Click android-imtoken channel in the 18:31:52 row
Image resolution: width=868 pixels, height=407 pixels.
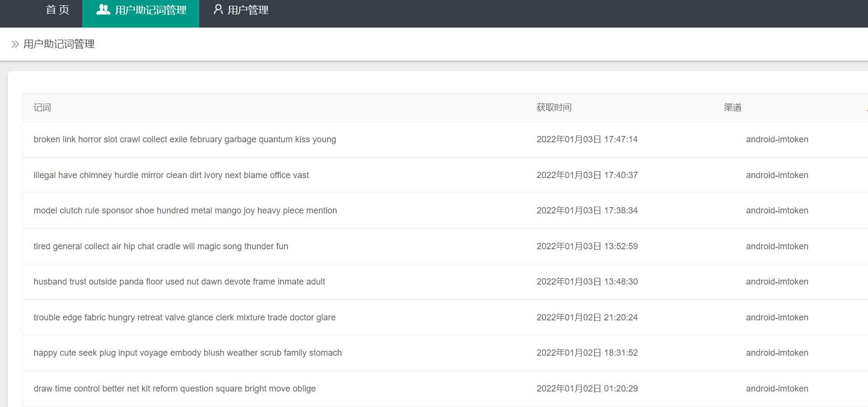(x=777, y=353)
